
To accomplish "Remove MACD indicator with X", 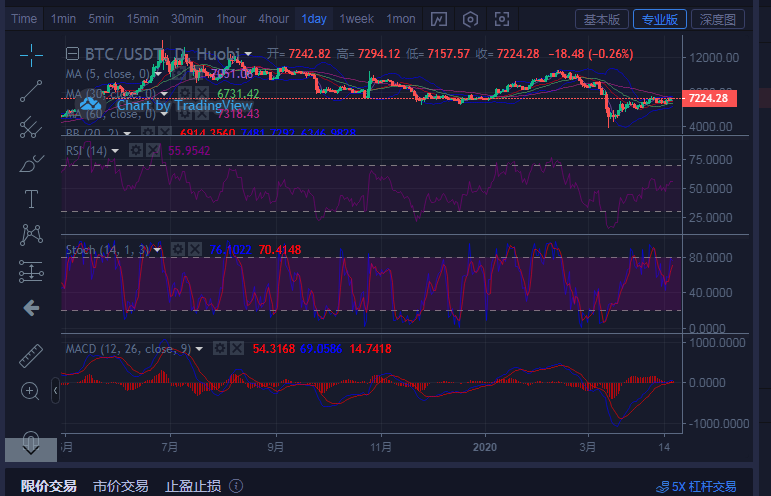I will coord(237,349).
